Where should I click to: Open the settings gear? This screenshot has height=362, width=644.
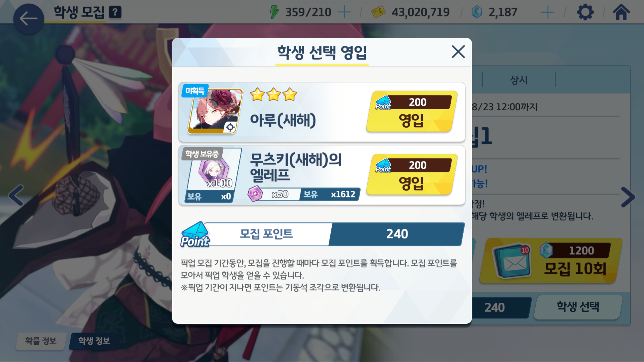click(x=585, y=12)
